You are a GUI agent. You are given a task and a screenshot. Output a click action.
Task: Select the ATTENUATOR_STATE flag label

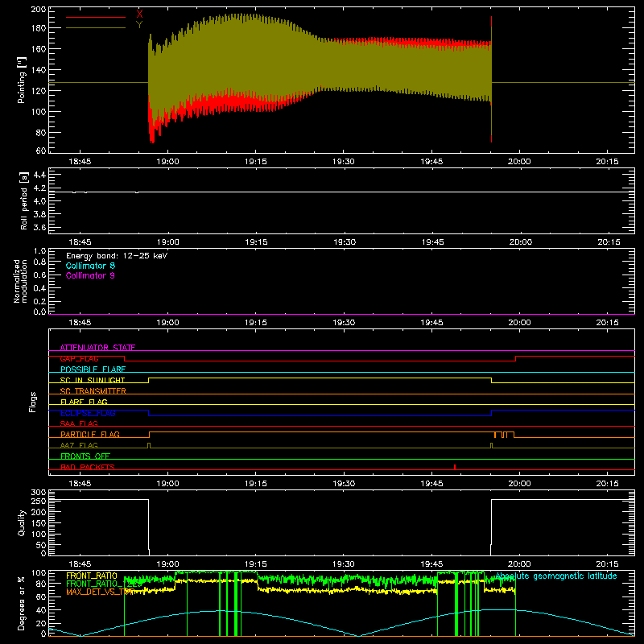pos(97,348)
